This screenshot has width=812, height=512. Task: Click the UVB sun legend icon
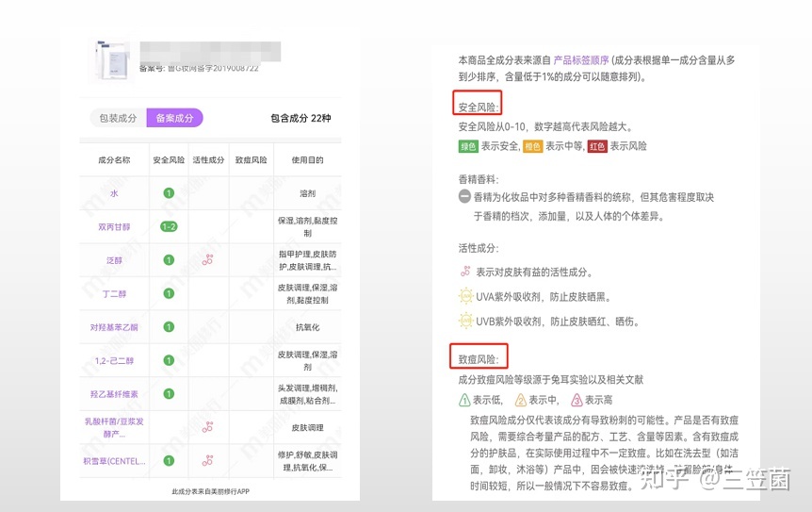click(466, 321)
